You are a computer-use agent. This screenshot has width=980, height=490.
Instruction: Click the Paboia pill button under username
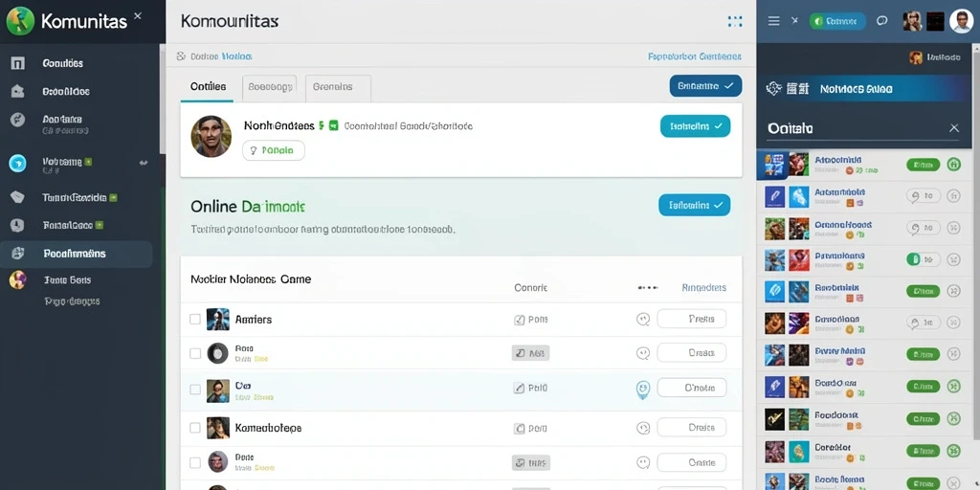pyautogui.click(x=273, y=150)
